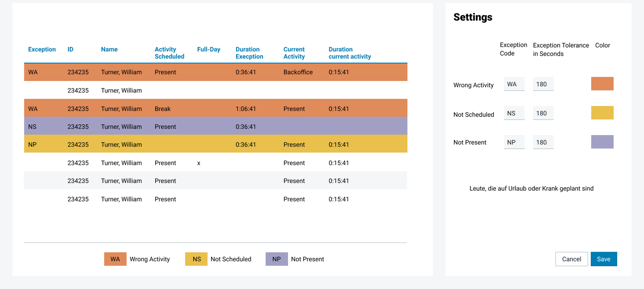This screenshot has height=289, width=644.
Task: Focus the Wrong Activity tolerance seconds field
Action: pos(543,84)
